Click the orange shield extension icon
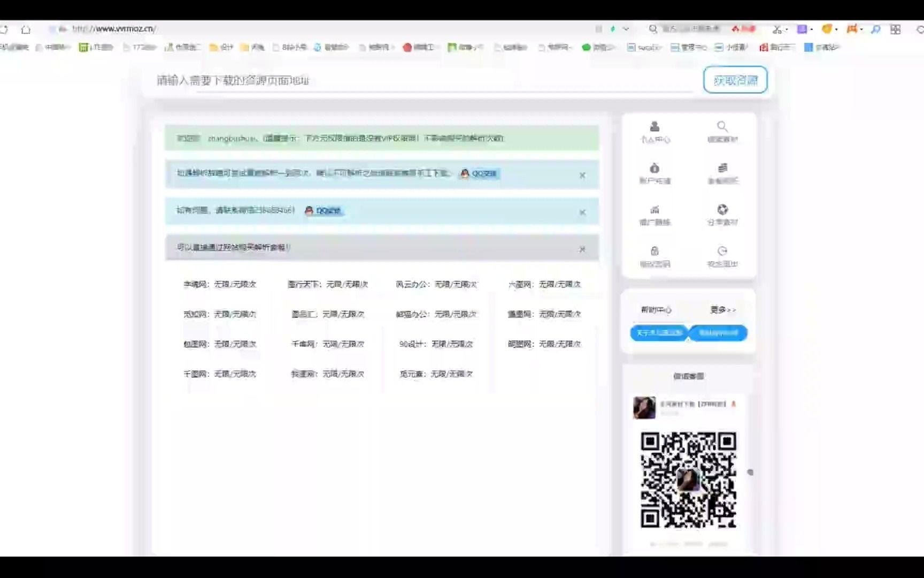Screen dimensions: 924x578 tap(827, 29)
